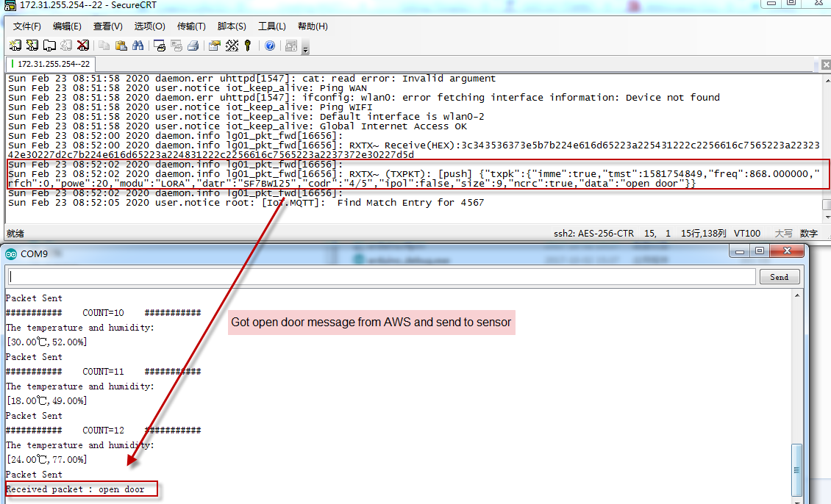Open the 脚本(S) menu
831x504 pixels.
pyautogui.click(x=232, y=26)
